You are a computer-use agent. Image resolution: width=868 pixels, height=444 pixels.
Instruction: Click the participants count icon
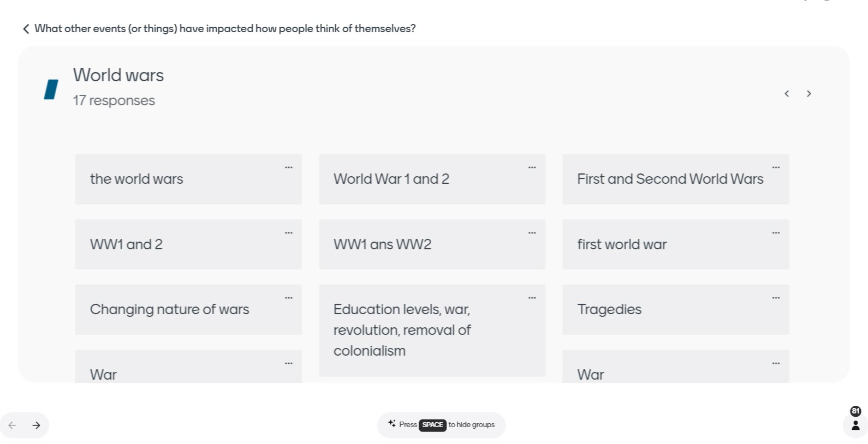855,425
